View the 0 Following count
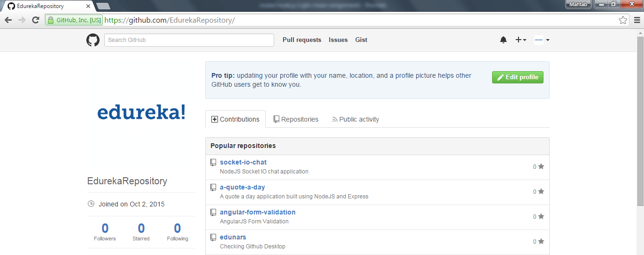The width and height of the screenshot is (644, 255). tap(177, 232)
